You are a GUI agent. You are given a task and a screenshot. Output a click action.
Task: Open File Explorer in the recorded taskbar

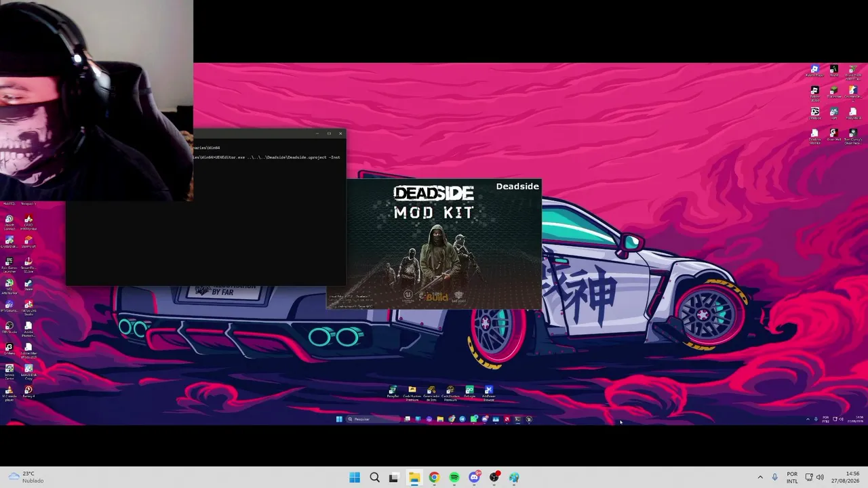pyautogui.click(x=440, y=419)
